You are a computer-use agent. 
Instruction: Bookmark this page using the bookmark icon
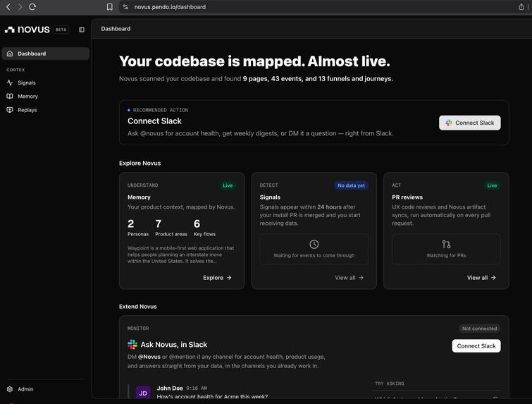pos(110,7)
